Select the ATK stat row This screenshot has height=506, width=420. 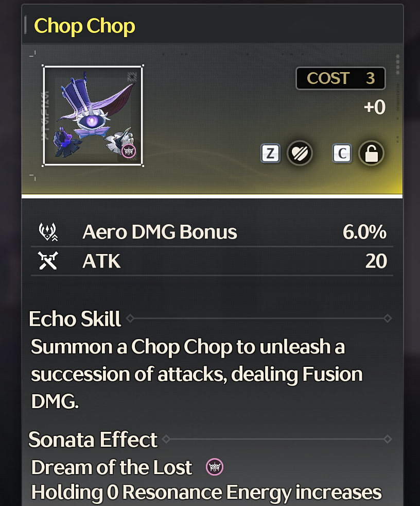[x=212, y=261]
